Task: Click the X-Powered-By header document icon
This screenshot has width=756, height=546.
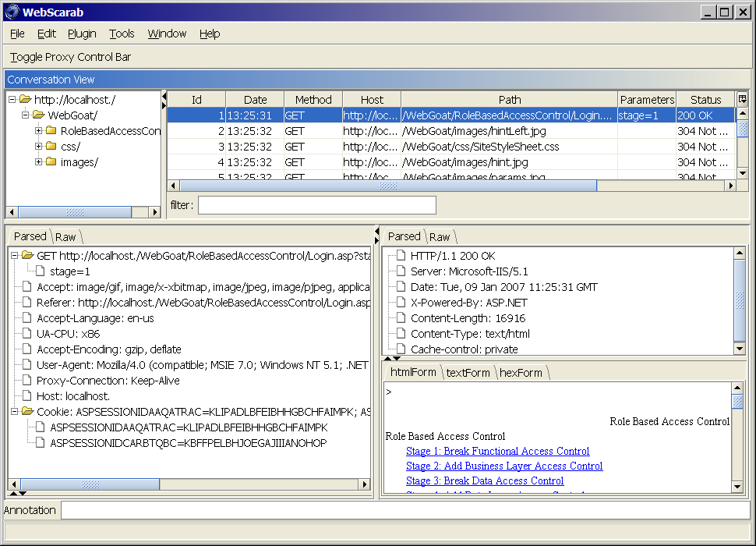Action: (x=401, y=303)
